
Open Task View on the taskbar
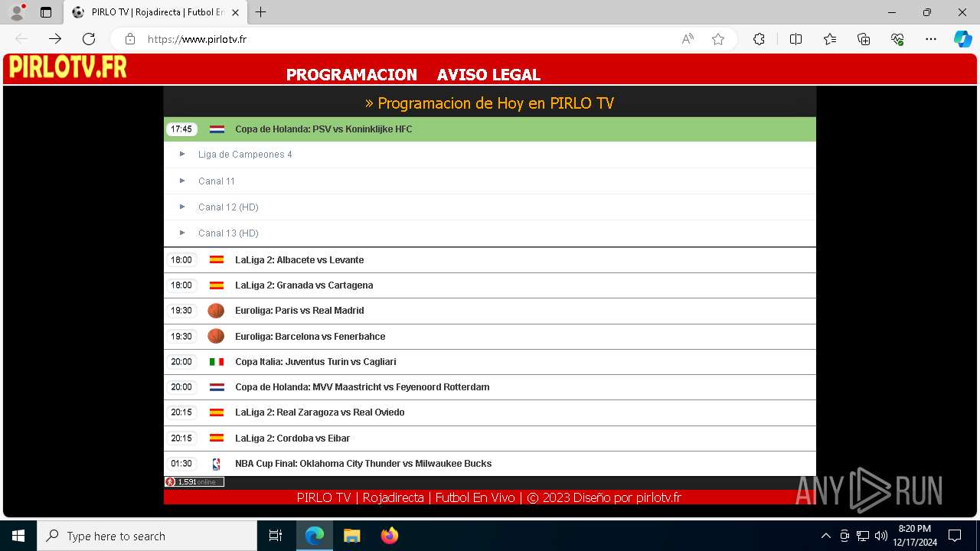click(276, 536)
